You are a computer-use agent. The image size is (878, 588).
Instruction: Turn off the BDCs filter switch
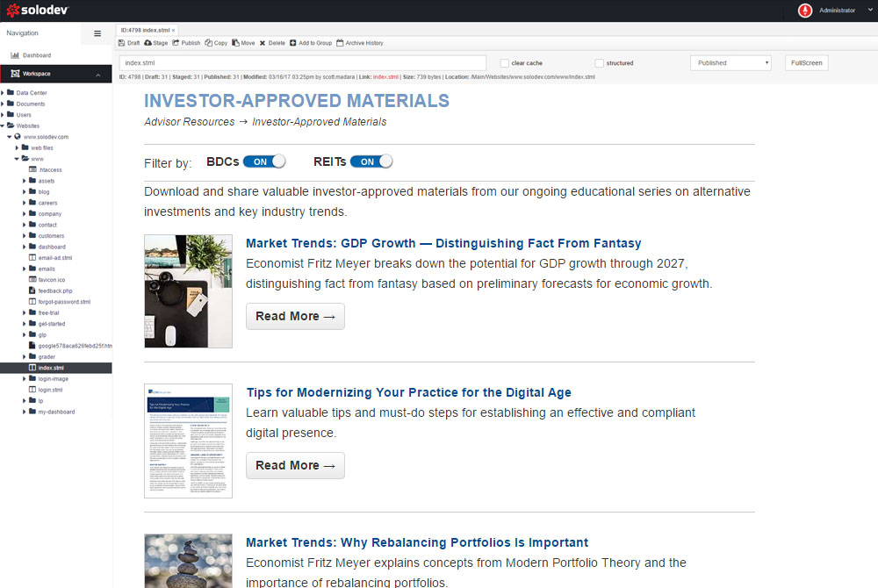(x=264, y=161)
